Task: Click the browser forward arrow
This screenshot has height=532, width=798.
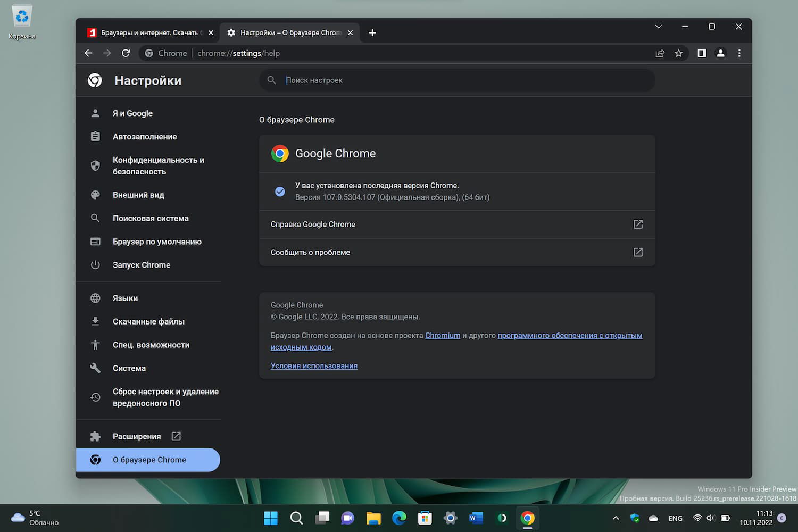Action: point(107,53)
